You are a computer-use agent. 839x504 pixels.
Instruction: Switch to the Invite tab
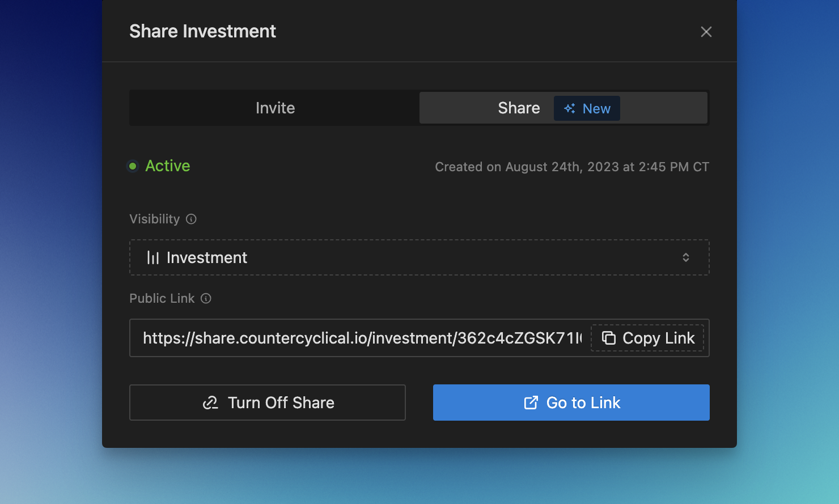(x=275, y=108)
